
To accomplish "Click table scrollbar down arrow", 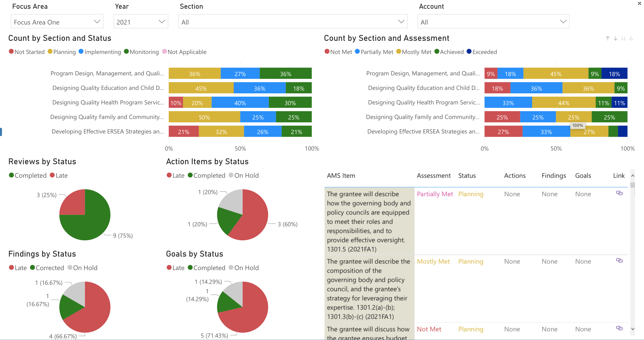I will (633, 329).
